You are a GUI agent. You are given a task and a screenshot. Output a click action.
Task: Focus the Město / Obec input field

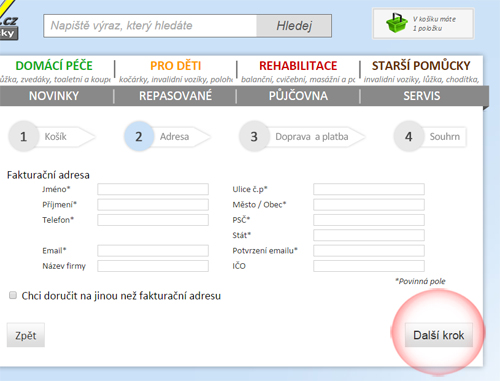pos(369,205)
